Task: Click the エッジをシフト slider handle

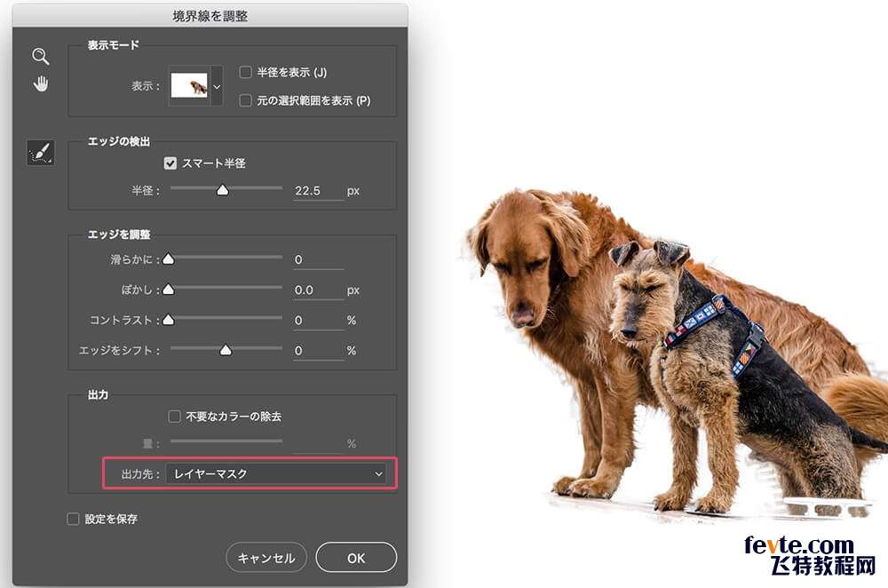Action: [x=226, y=350]
